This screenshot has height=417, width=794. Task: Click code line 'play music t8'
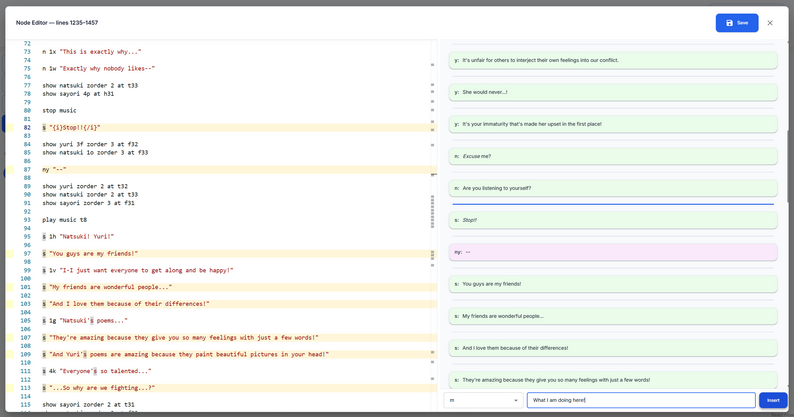64,220
